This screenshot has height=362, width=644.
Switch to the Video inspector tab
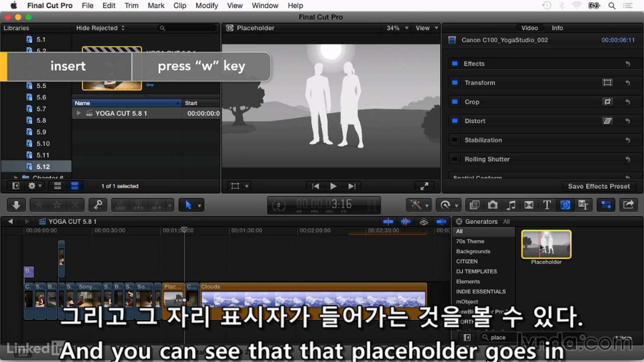(x=529, y=28)
